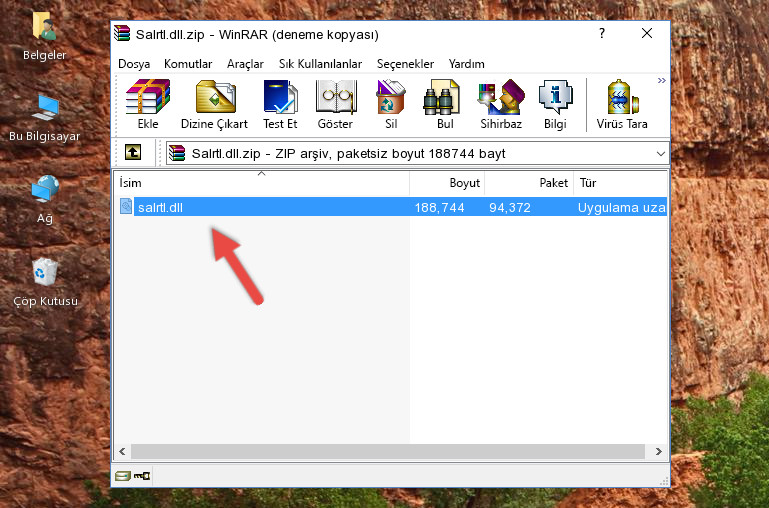Open the Araçlar menu

[245, 64]
